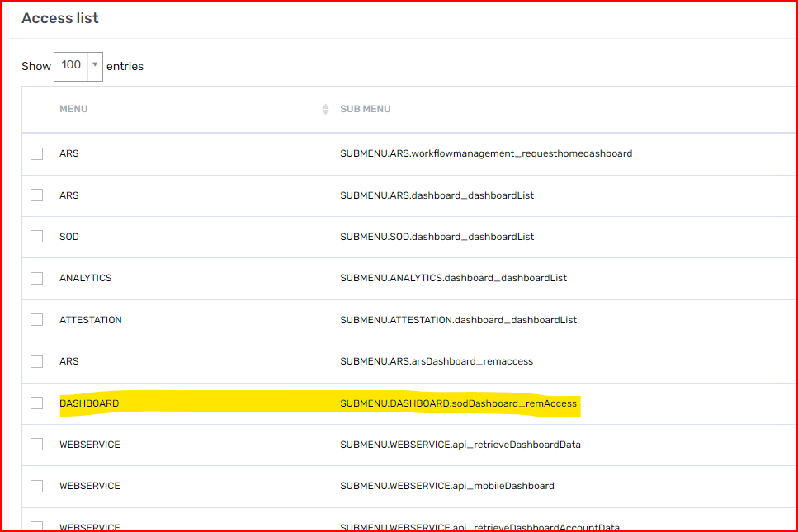Check the box for the first WEBSERVICE row

[x=36, y=444]
